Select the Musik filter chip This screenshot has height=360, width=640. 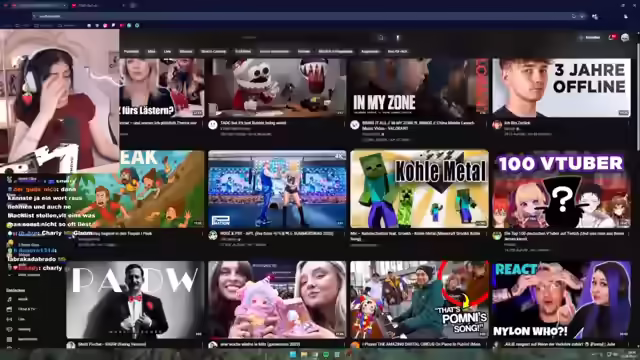(x=151, y=51)
